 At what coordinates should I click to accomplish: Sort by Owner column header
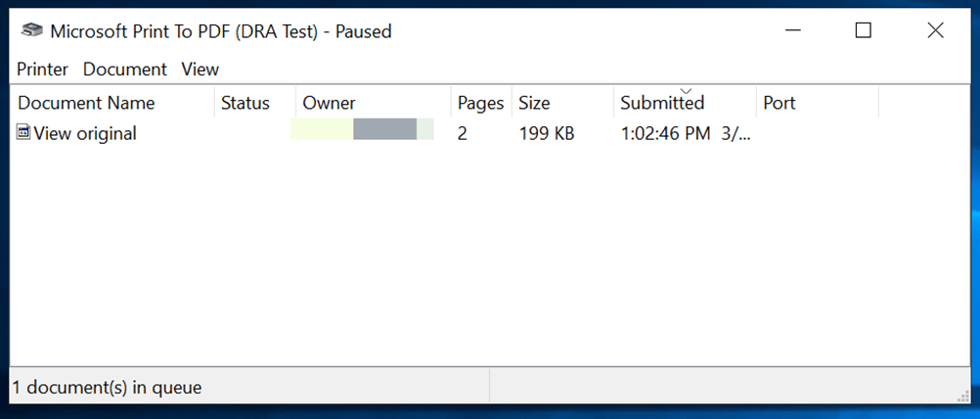click(330, 103)
